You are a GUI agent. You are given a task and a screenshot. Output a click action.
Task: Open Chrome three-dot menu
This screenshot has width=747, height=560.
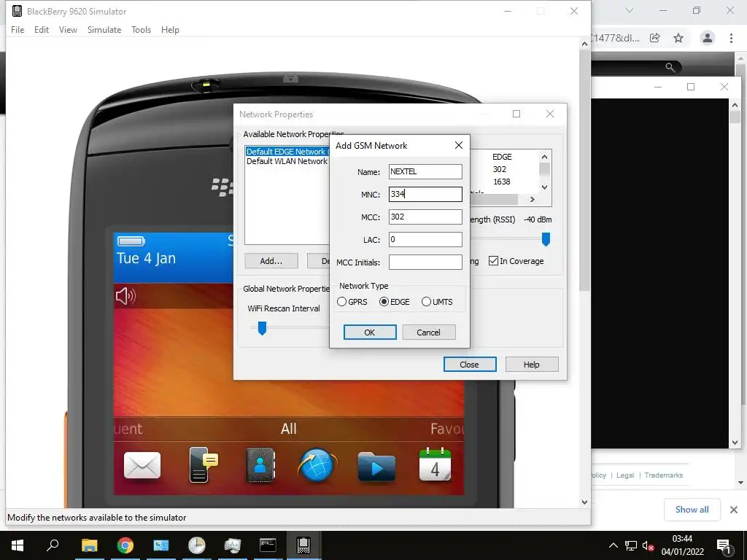pos(731,38)
